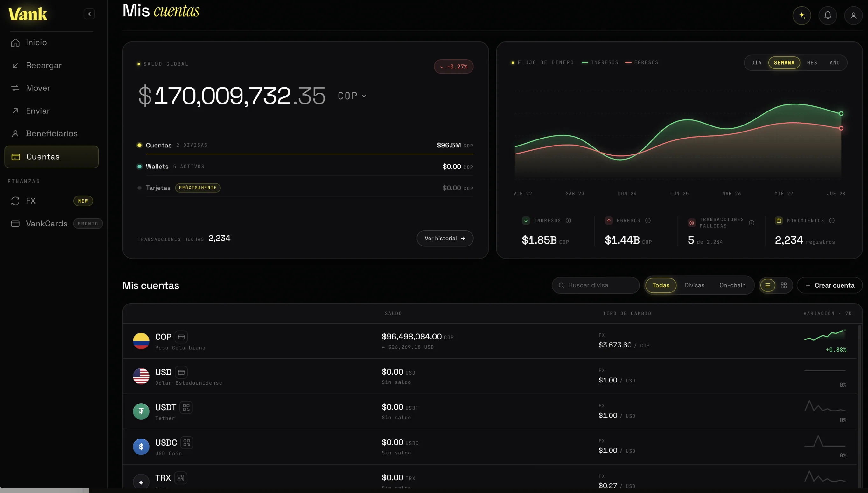Click the $3,673.60 / COP exchange rate
Viewport: 868px width, 493px height.
coord(624,345)
